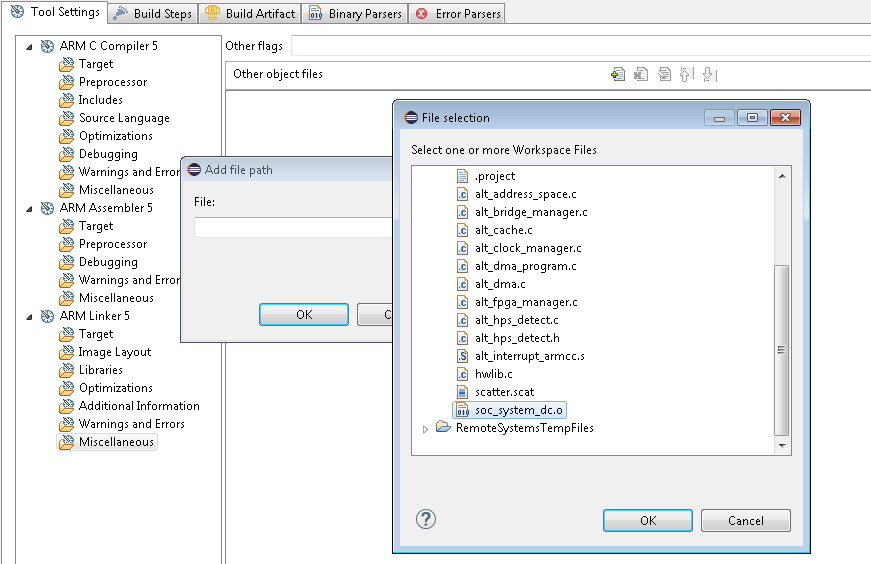Select Additional Information linker settings
This screenshot has height=564, width=871.
[139, 406]
